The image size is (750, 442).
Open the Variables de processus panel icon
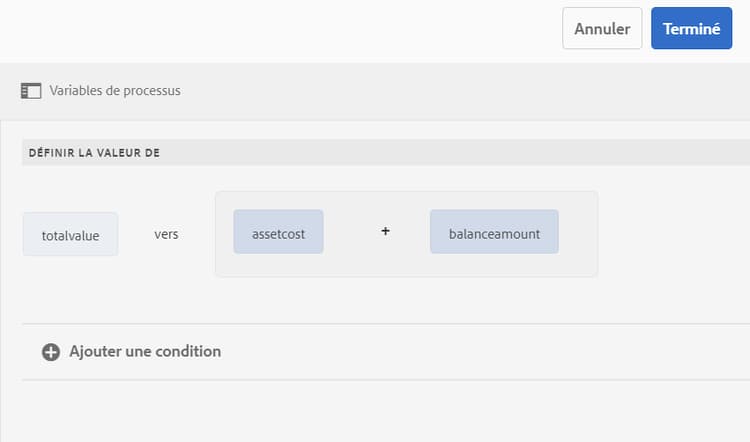(30, 91)
